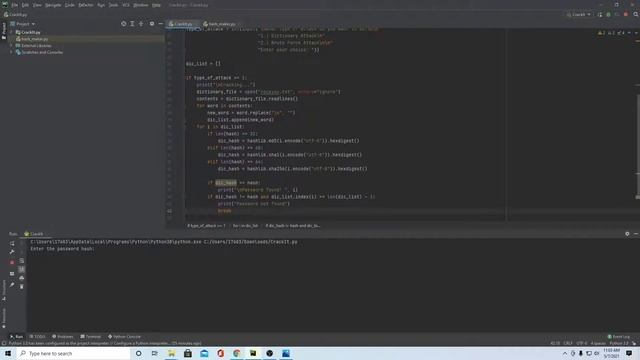Click expand all in Project panel
This screenshot has height=360, width=640.
click(132, 24)
